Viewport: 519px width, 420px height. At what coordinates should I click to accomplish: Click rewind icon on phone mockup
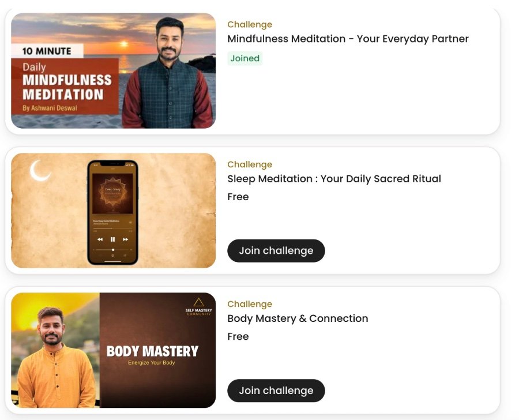coord(100,239)
